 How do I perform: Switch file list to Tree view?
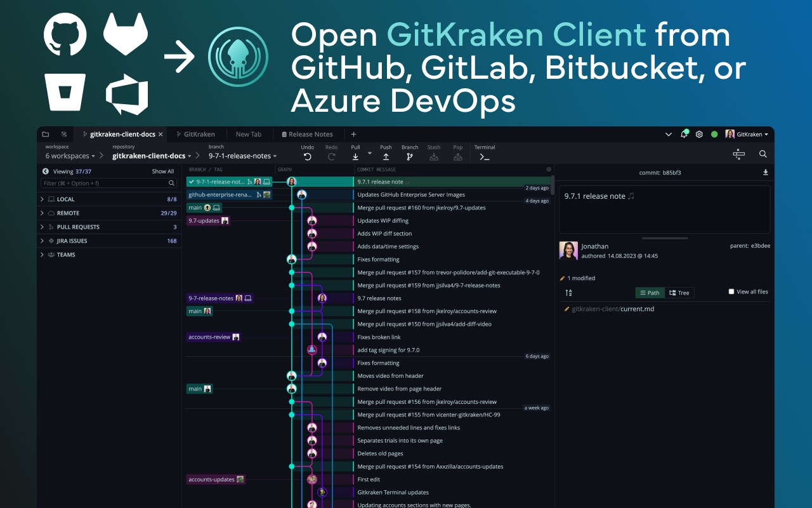pos(679,293)
